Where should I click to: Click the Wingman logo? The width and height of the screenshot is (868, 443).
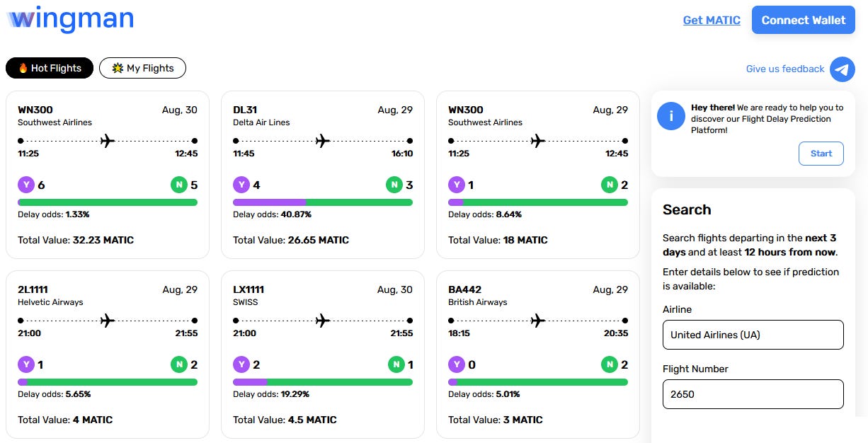pos(70,19)
